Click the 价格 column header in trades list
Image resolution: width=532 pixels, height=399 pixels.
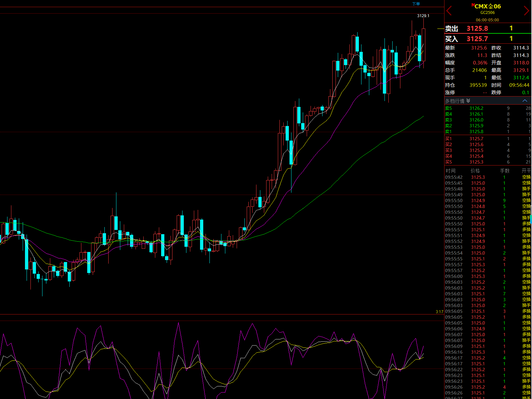pyautogui.click(x=475, y=171)
